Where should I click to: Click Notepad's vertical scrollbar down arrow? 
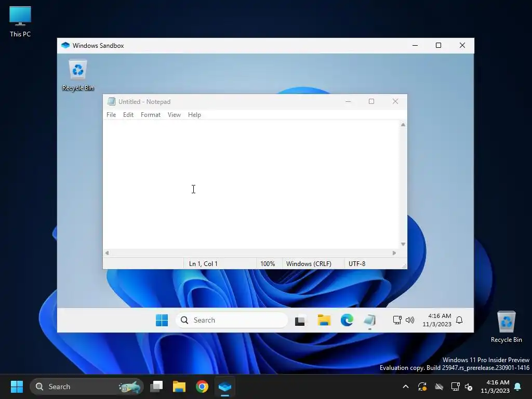point(403,244)
